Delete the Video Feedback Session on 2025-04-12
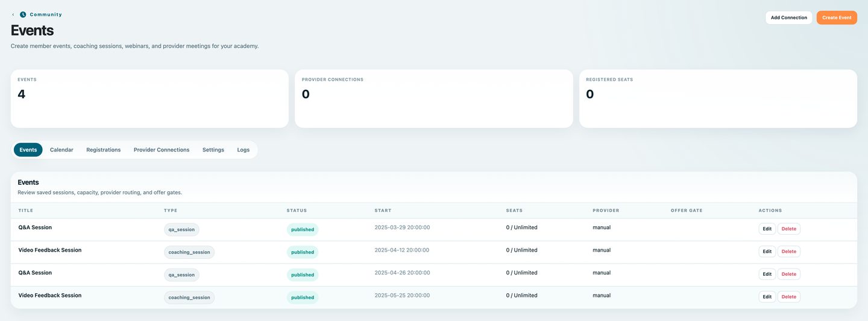 point(788,252)
